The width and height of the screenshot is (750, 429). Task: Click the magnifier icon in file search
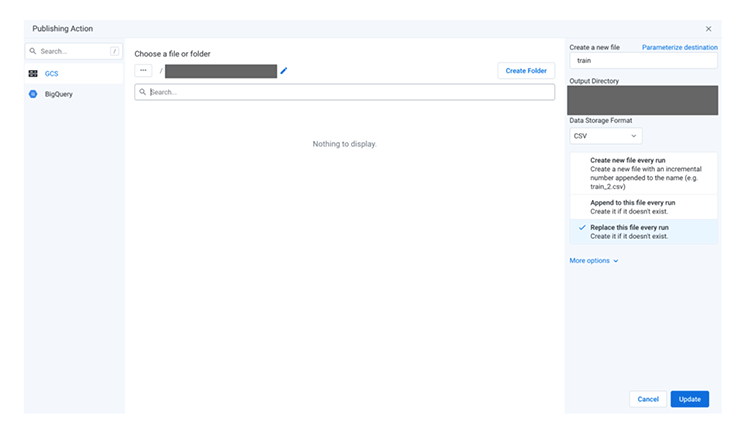[x=143, y=92]
